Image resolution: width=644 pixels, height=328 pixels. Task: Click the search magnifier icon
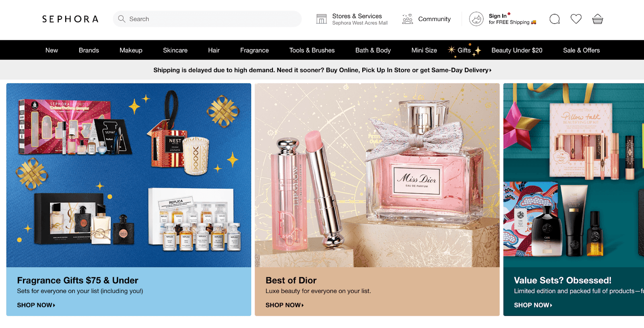[x=122, y=19]
